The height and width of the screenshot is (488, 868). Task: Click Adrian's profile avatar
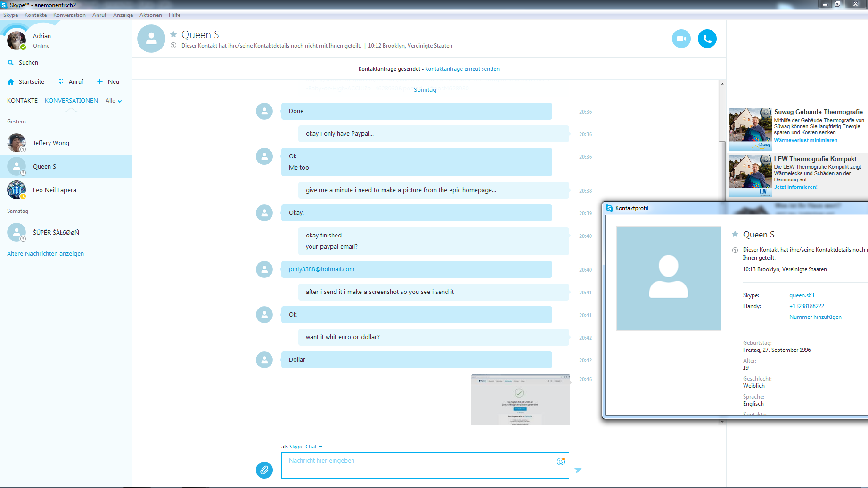click(16, 40)
